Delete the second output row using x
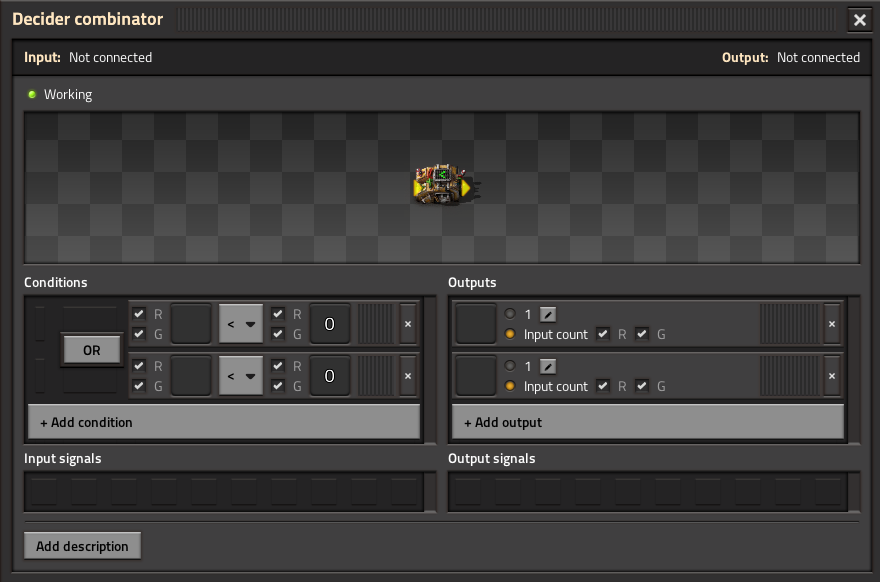880x582 pixels. coord(831,376)
